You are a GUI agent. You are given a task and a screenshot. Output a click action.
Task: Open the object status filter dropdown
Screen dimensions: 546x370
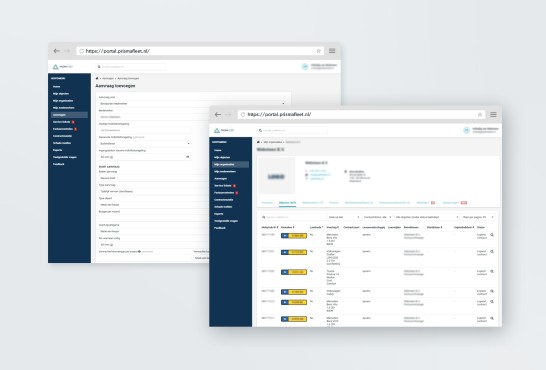(x=427, y=217)
